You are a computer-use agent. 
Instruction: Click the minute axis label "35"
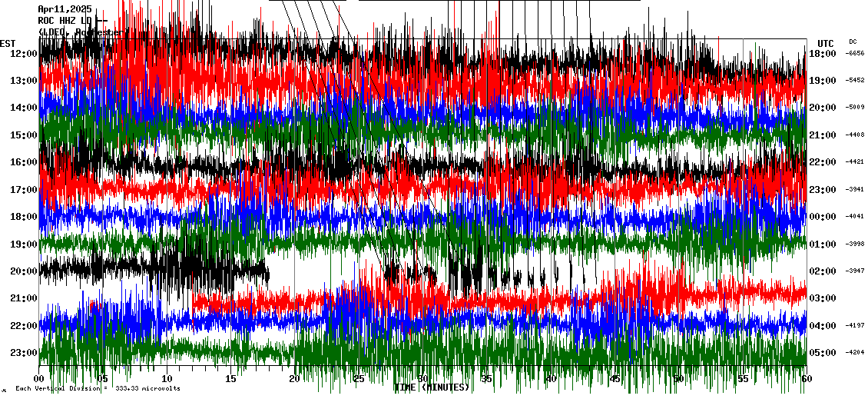click(486, 379)
